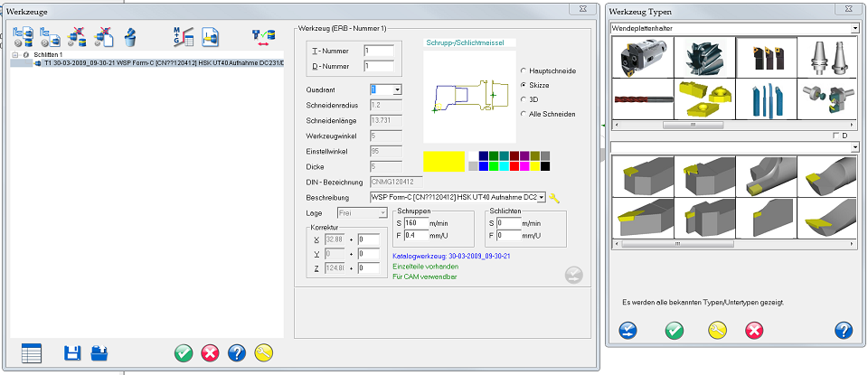The width and height of the screenshot is (868, 375).
Task: Click the Korrektur X offset field
Action: (x=369, y=239)
